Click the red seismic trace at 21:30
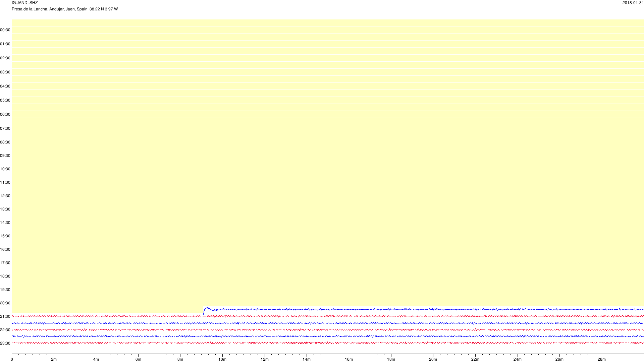The height and width of the screenshot is (362, 644). click(x=328, y=316)
